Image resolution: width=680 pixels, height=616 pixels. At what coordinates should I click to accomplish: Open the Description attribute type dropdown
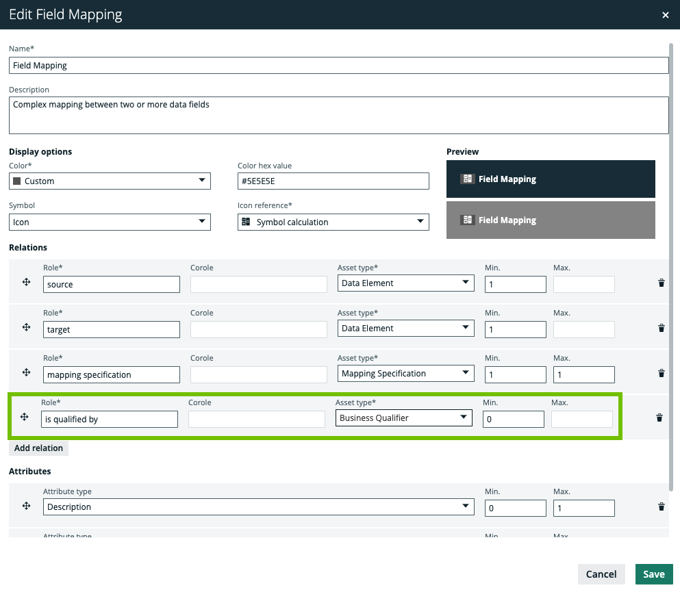tap(258, 507)
